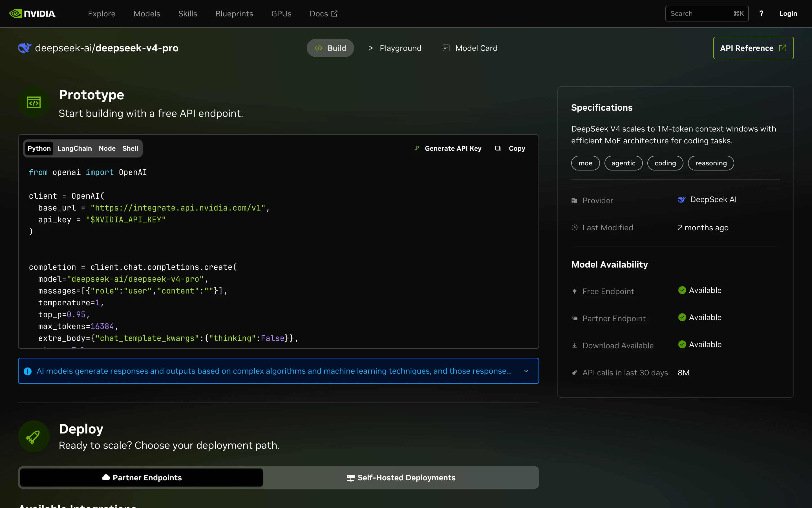The image size is (812, 508).
Task: Click the 8M API calls value
Action: click(x=683, y=373)
